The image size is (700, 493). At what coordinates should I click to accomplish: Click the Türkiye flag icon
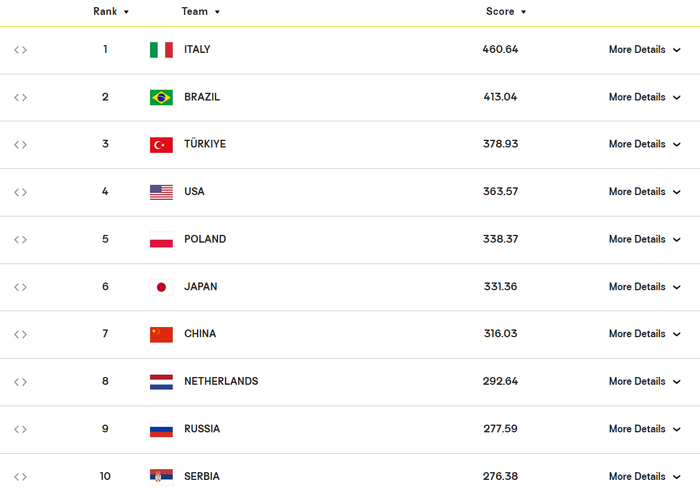click(x=161, y=145)
